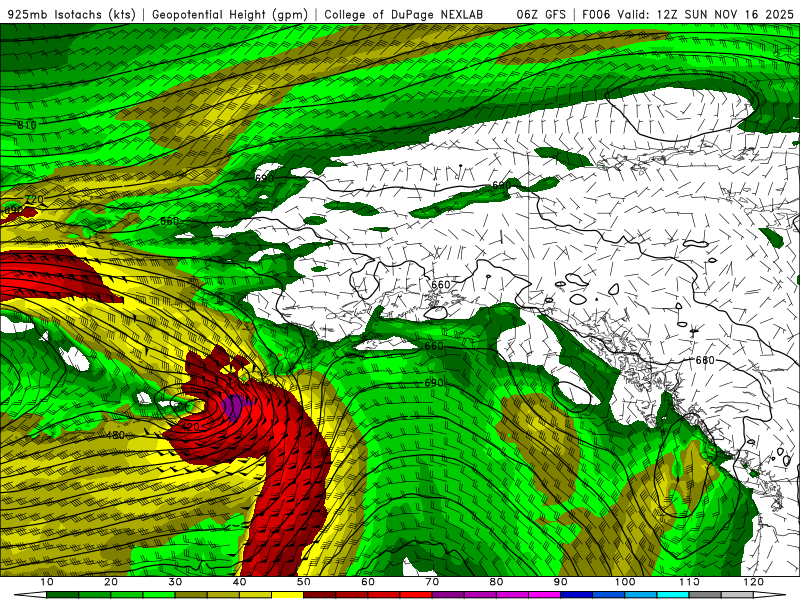Click the colorbar label '40'
This screenshot has height=600, width=800.
[239, 582]
